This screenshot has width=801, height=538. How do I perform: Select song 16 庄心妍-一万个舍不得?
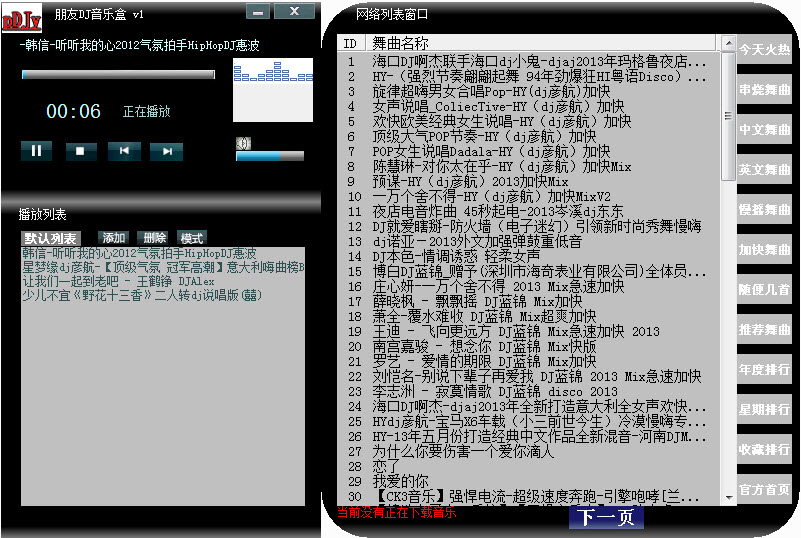[x=529, y=286]
